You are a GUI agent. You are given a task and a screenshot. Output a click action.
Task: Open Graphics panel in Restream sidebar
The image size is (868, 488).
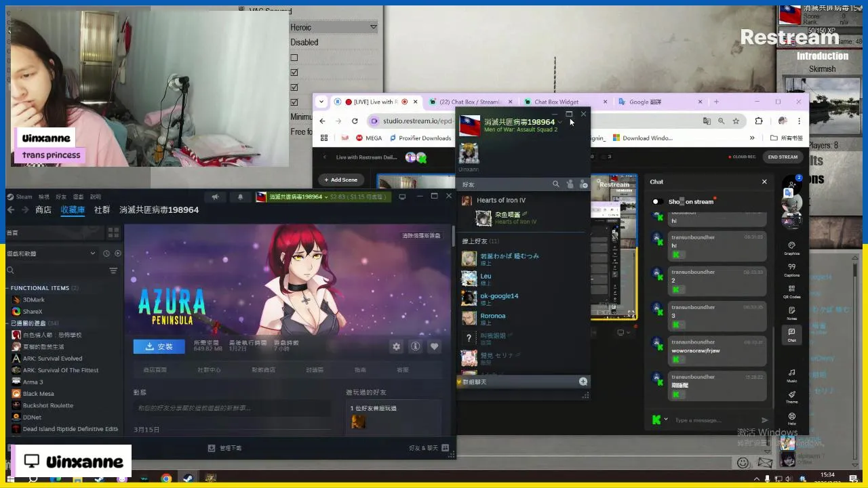(791, 248)
